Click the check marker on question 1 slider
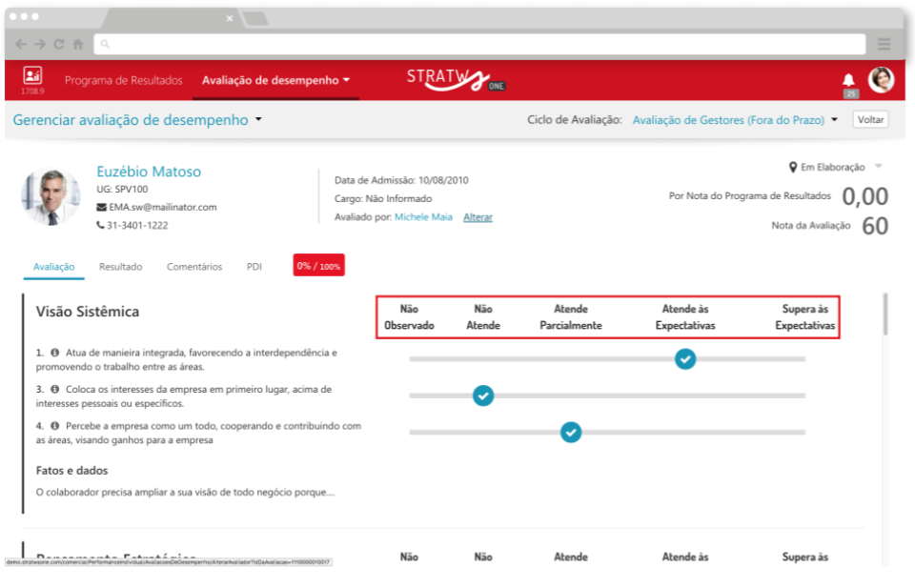The image size is (915, 588). tap(685, 359)
